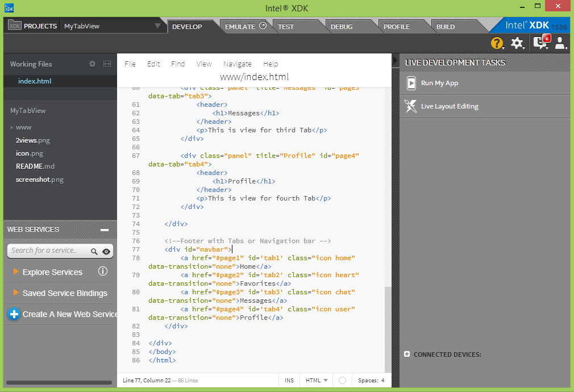
Task: Click the Run My App play icon
Action: click(411, 83)
